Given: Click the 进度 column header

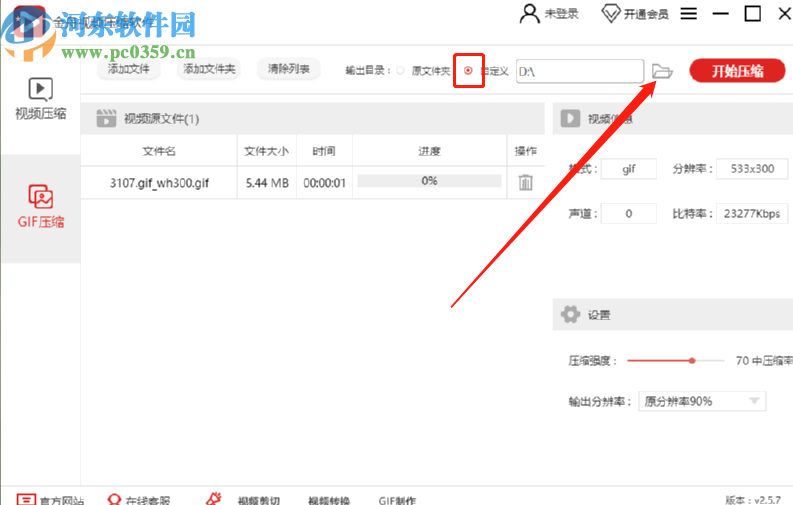Looking at the screenshot, I should (429, 151).
